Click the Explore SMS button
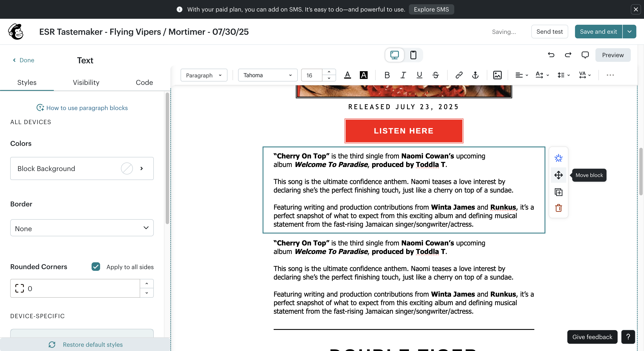The width and height of the screenshot is (644, 351). (x=431, y=10)
